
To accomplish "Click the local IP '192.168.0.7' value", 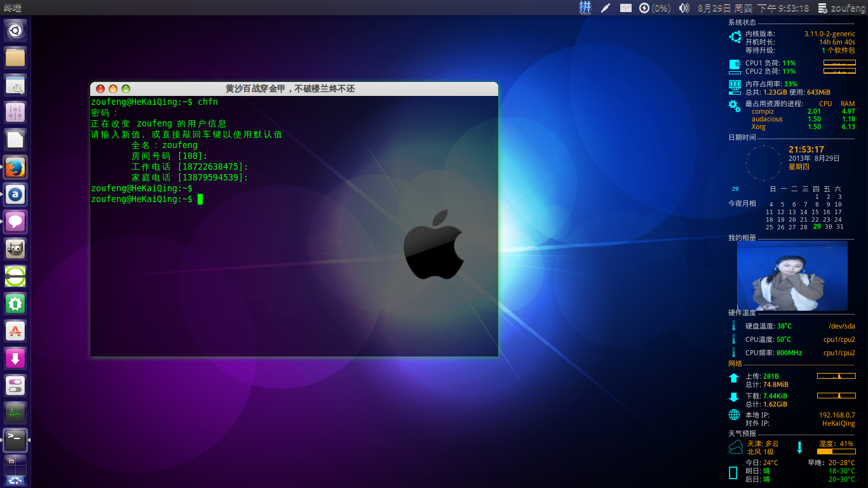I will [x=837, y=416].
